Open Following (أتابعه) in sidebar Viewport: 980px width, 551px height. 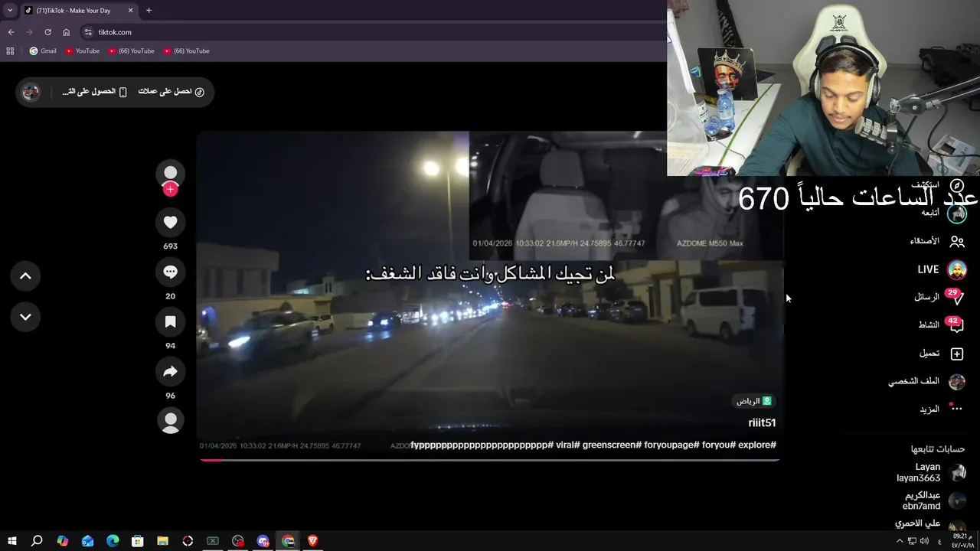pyautogui.click(x=943, y=214)
